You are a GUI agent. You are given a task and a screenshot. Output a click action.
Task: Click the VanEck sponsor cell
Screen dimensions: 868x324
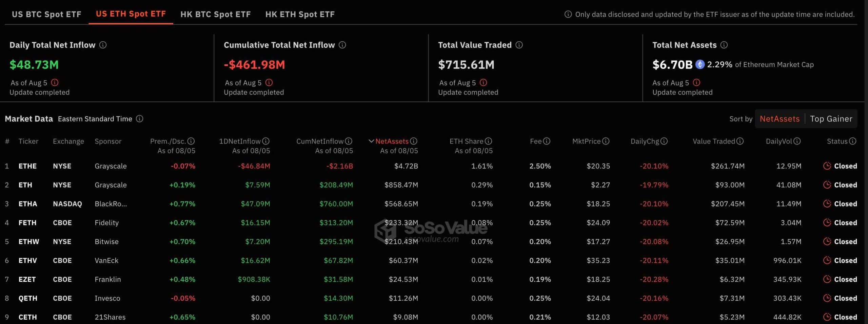click(x=106, y=261)
